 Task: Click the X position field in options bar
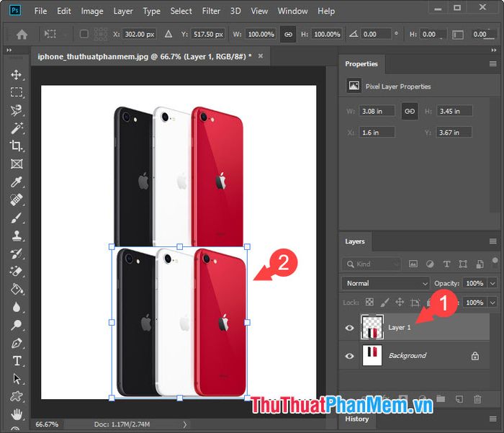(x=139, y=34)
